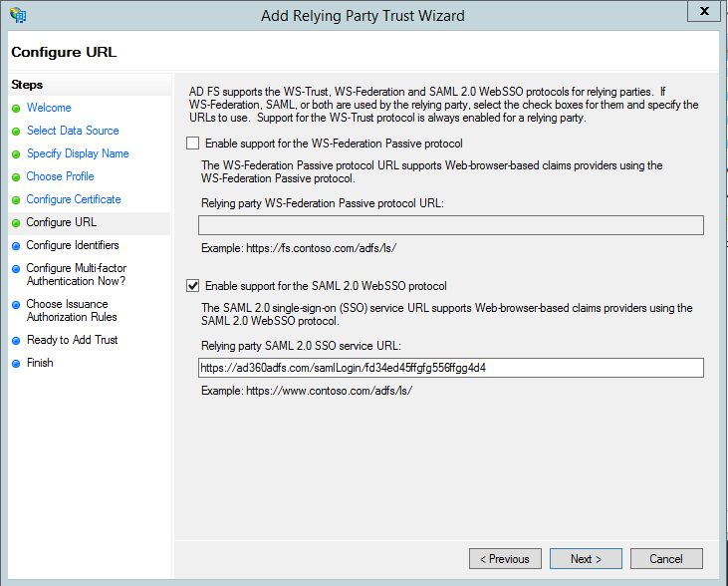Select the Choose Profile step
Screen dimensions: 728x586
[x=60, y=176]
